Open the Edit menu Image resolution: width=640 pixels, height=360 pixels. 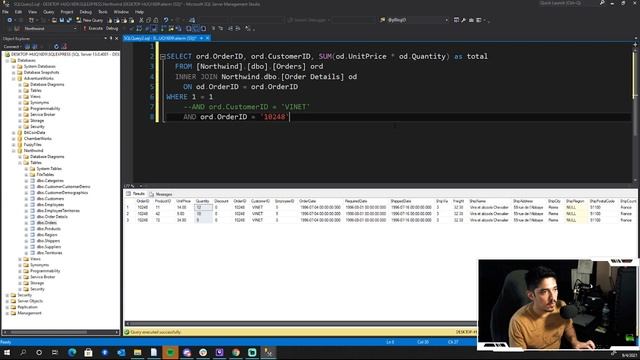[x=18, y=12]
